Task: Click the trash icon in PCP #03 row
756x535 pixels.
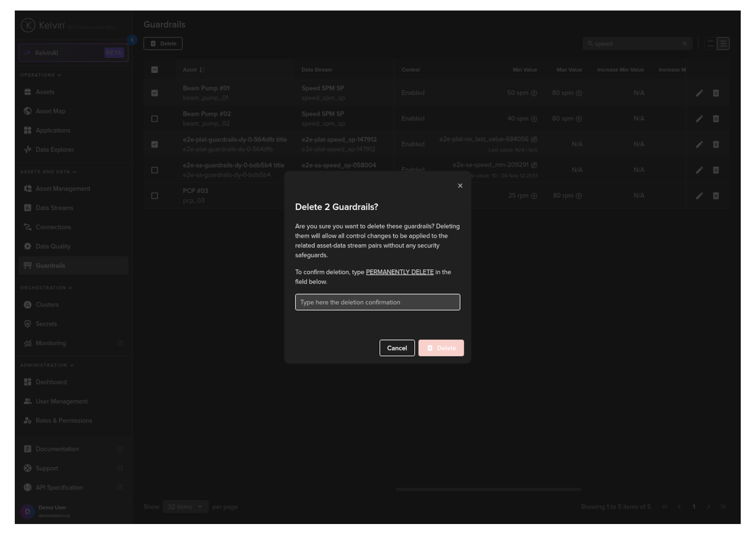Action: pos(715,196)
